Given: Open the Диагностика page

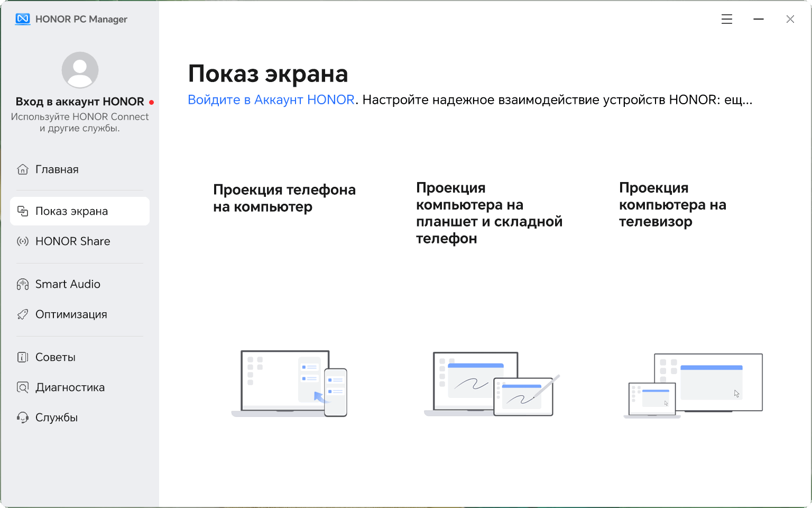Looking at the screenshot, I should [80, 387].
